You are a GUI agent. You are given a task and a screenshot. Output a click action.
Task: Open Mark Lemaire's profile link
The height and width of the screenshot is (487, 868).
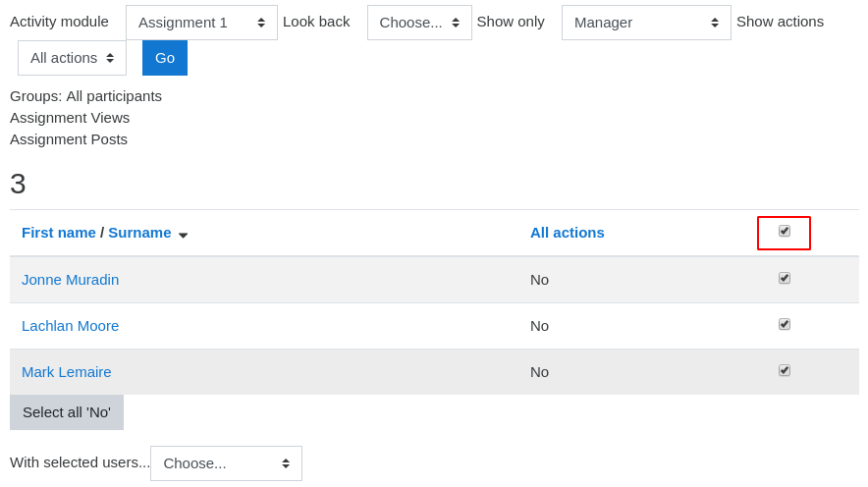(67, 372)
